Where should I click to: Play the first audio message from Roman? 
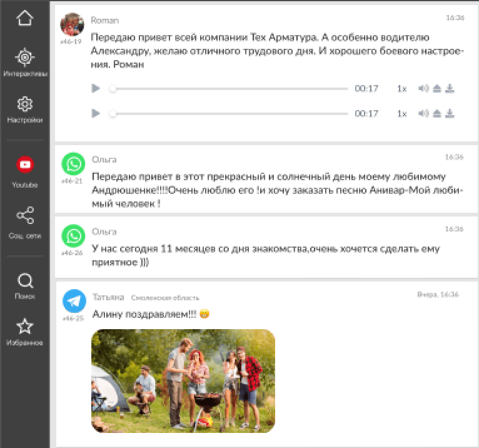pyautogui.click(x=96, y=89)
